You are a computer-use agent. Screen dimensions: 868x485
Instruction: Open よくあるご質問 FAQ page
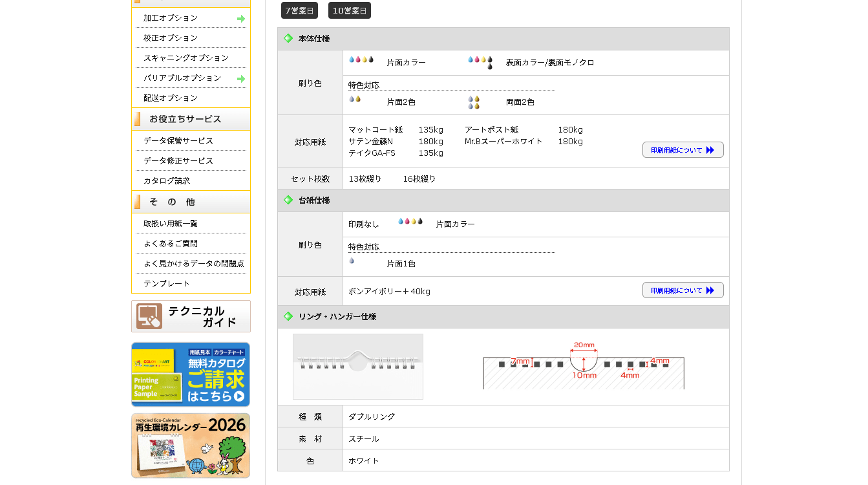pos(171,244)
